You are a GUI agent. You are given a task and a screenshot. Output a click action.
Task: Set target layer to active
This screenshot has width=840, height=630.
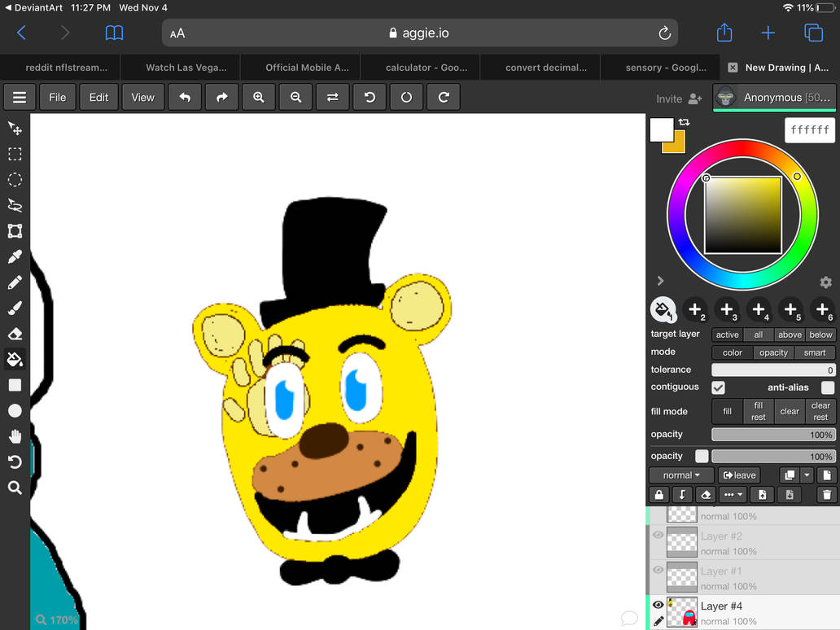727,335
